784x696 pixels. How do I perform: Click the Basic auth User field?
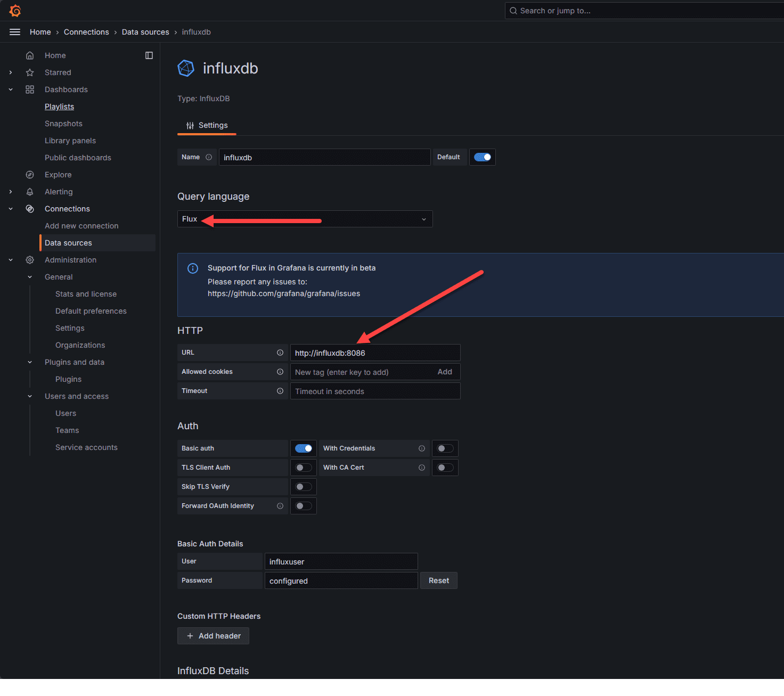[x=341, y=561]
